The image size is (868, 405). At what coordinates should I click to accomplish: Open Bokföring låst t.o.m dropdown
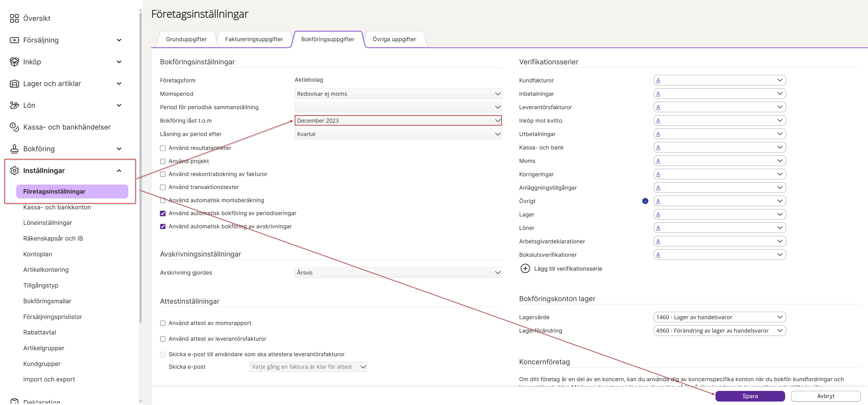(398, 121)
